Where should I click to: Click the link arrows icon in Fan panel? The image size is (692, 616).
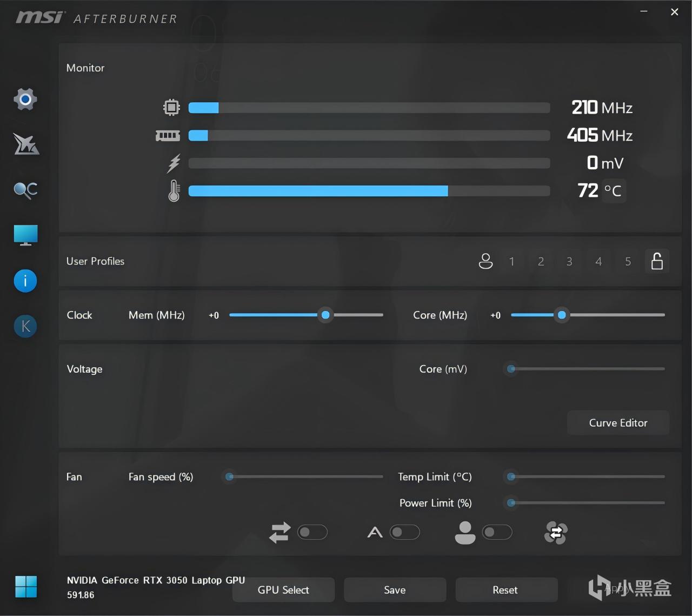click(280, 533)
